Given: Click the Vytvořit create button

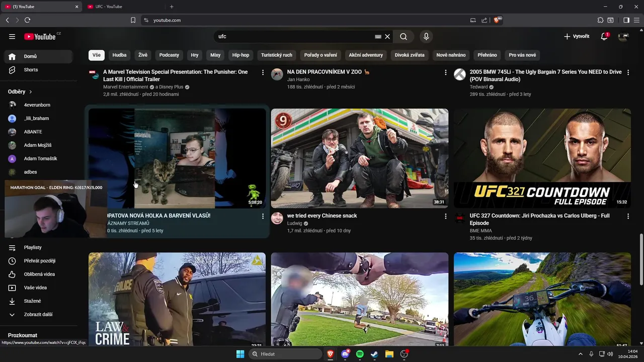Looking at the screenshot, I should coord(577,36).
